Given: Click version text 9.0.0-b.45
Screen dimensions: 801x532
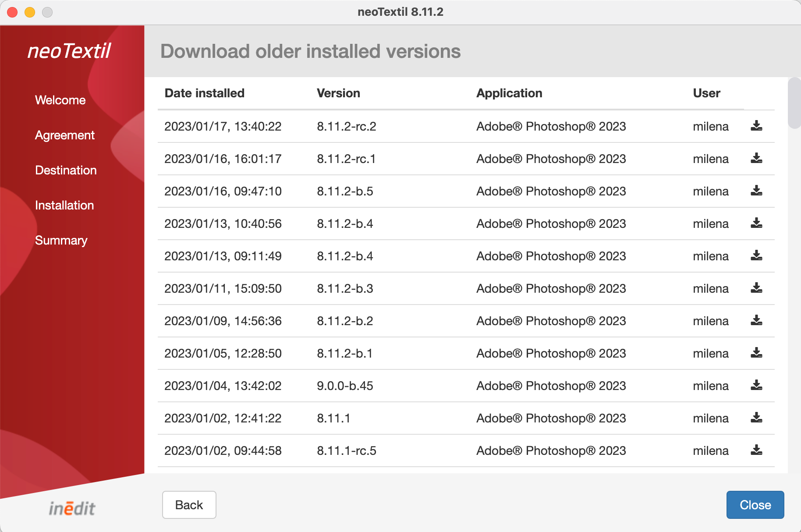Looking at the screenshot, I should [x=345, y=386].
